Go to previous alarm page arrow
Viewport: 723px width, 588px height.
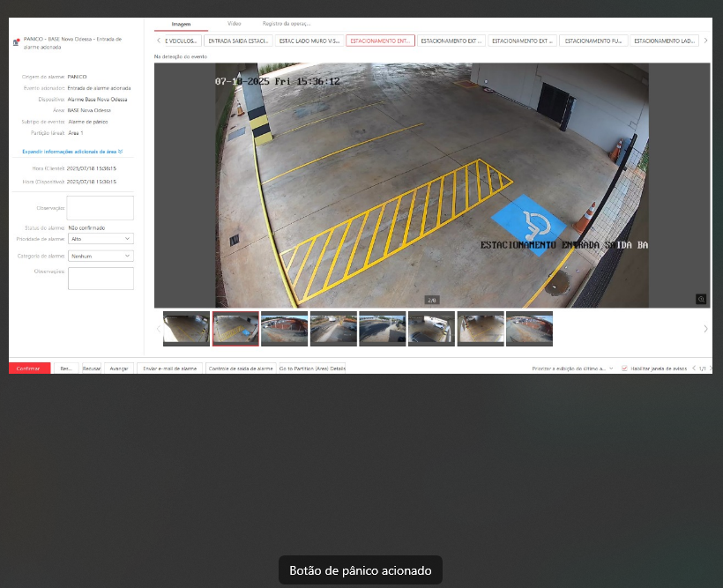pos(693,368)
